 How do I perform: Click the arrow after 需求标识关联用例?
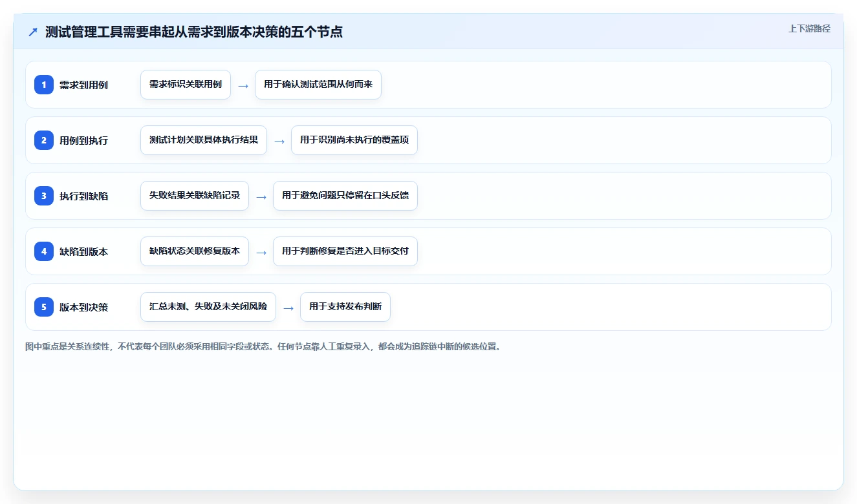[243, 85]
